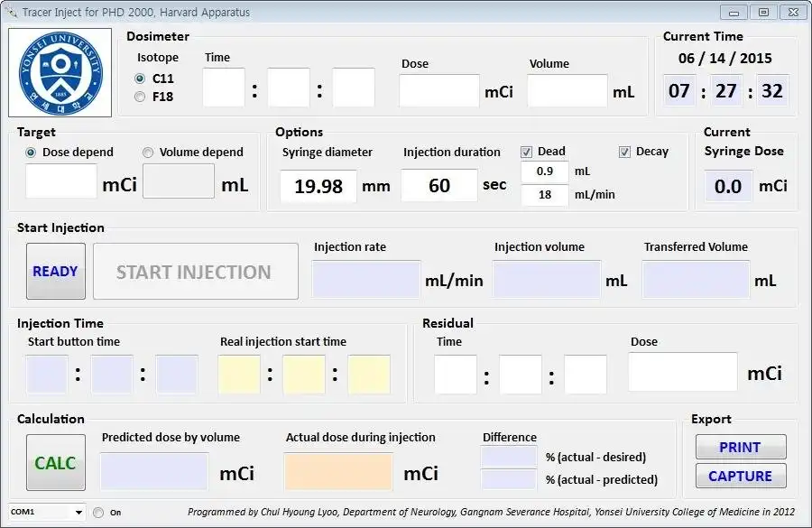Click the Real injection start hours box
812x528 pixels.
[x=239, y=374]
